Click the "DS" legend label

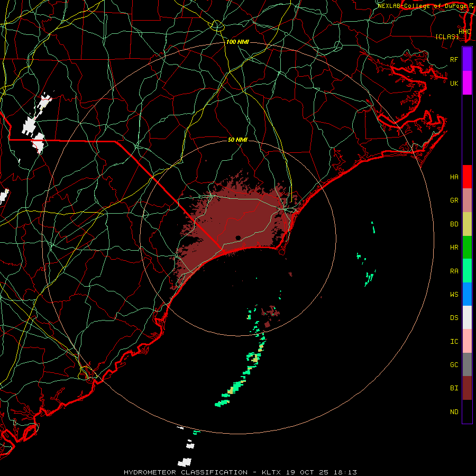click(454, 318)
